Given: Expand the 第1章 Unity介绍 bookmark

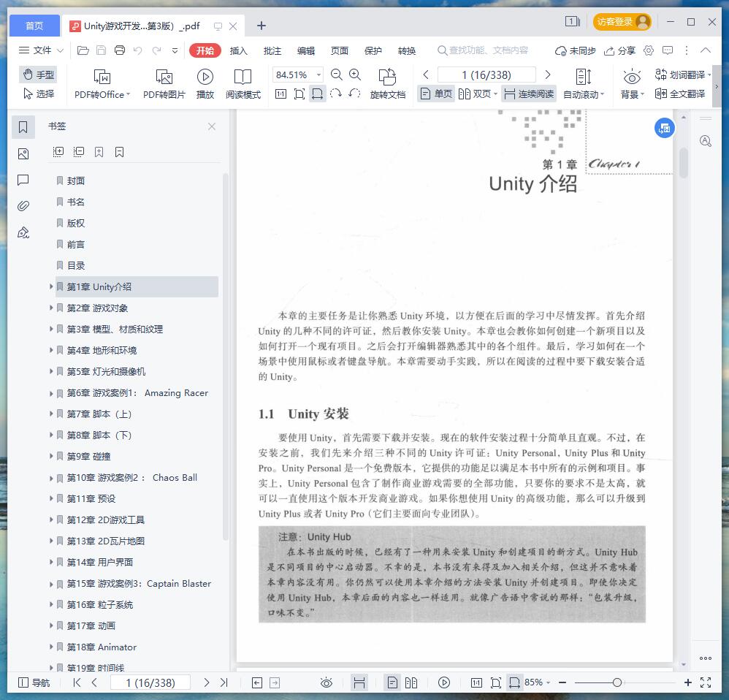Looking at the screenshot, I should tap(51, 286).
